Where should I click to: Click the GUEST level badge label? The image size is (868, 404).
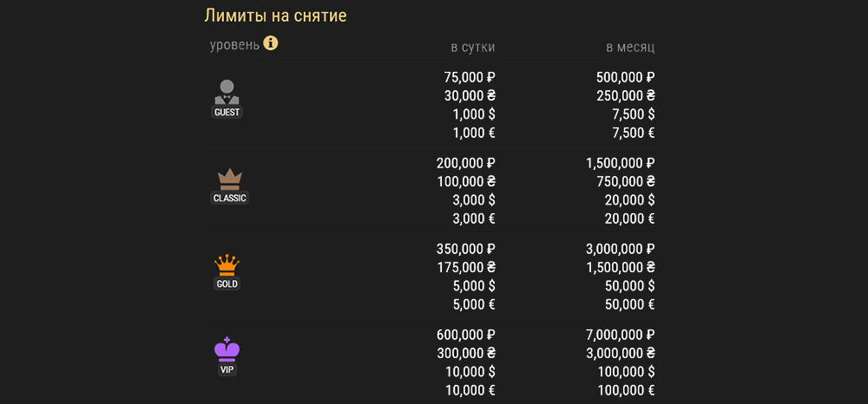tap(227, 112)
